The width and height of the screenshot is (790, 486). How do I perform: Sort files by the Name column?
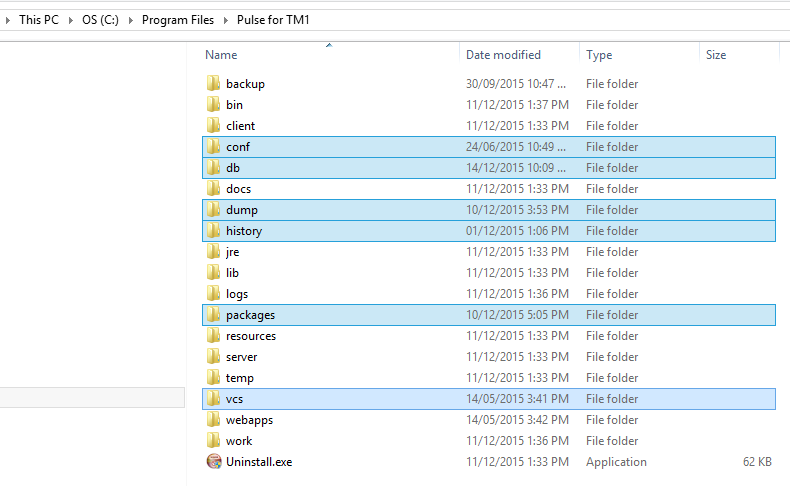point(222,55)
